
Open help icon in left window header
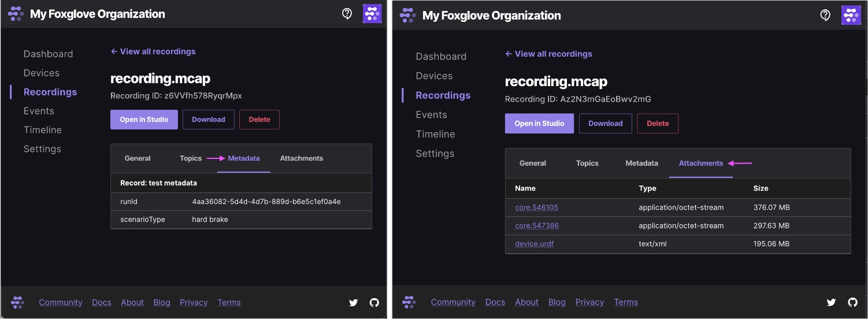click(x=347, y=14)
